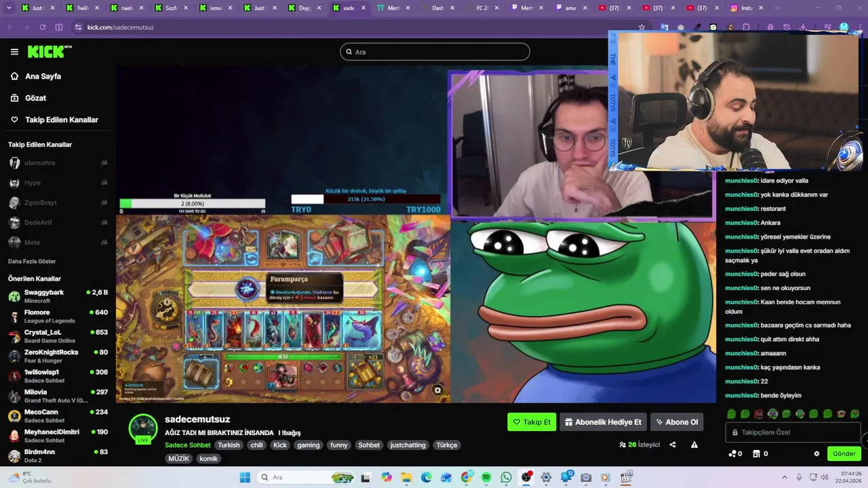868x488 pixels.
Task: Open Gözat in the sidebar
Action: tap(35, 98)
